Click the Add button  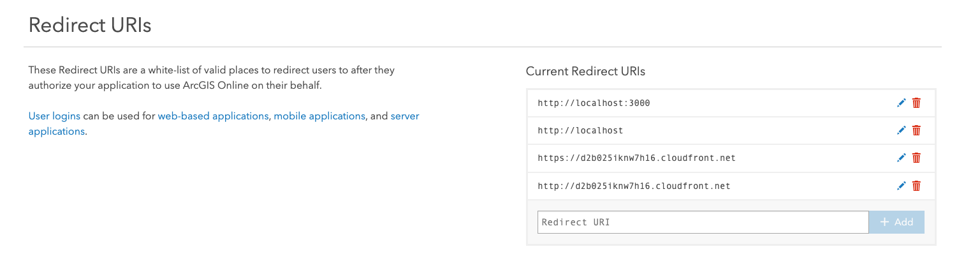(x=896, y=222)
